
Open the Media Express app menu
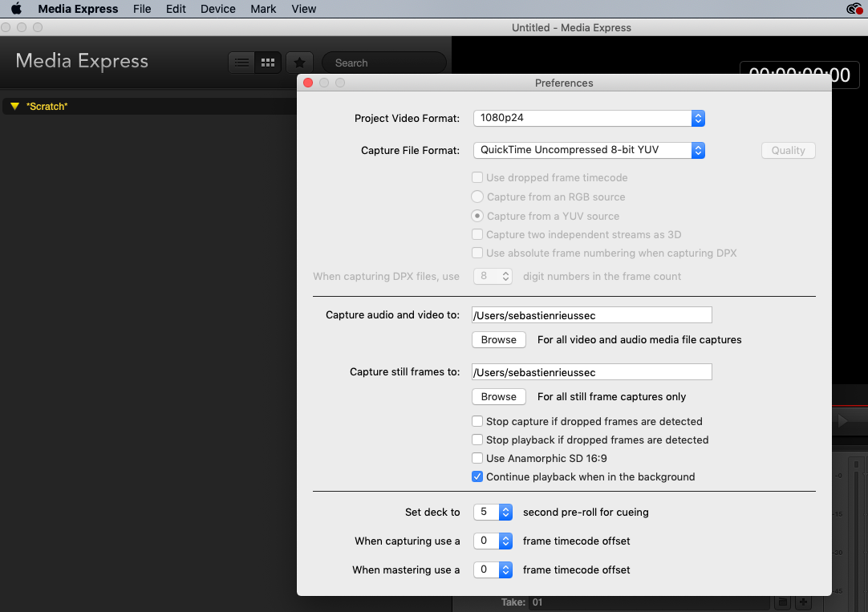(x=78, y=9)
